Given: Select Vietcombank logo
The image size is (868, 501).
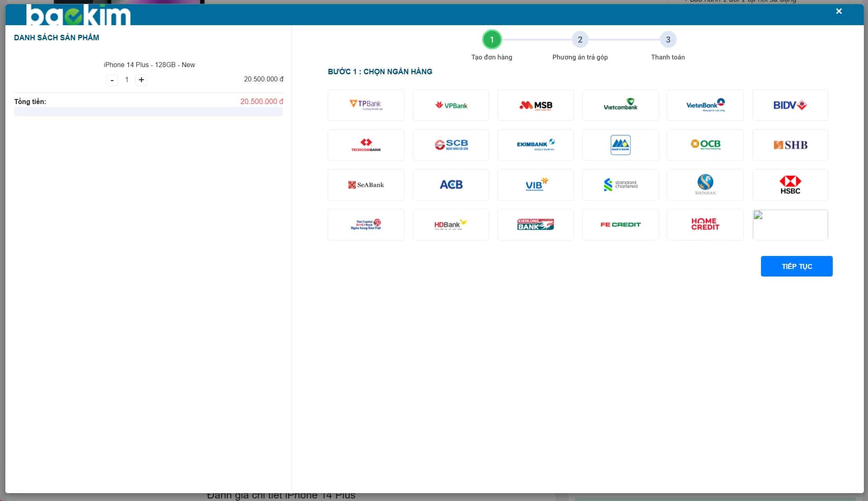Looking at the screenshot, I should 620,105.
